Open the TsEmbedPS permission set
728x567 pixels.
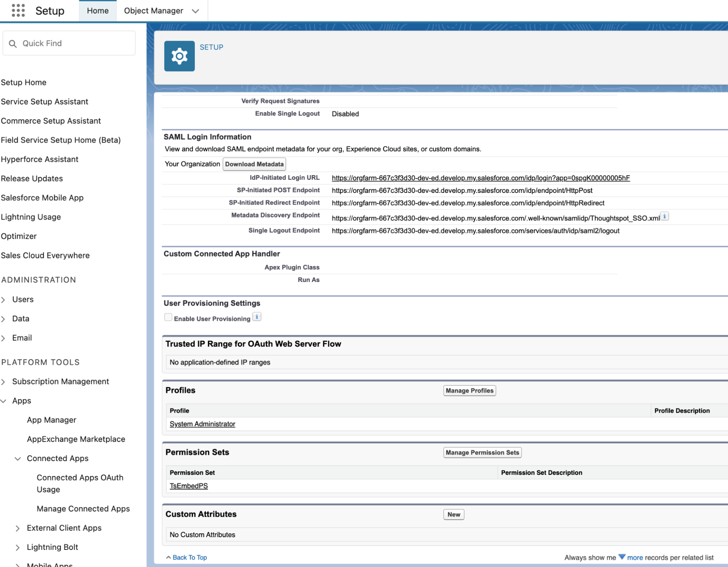coord(189,485)
